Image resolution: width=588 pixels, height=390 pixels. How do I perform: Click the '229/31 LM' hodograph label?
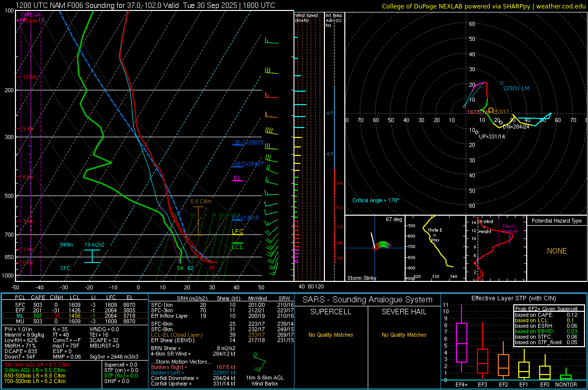coord(516,88)
